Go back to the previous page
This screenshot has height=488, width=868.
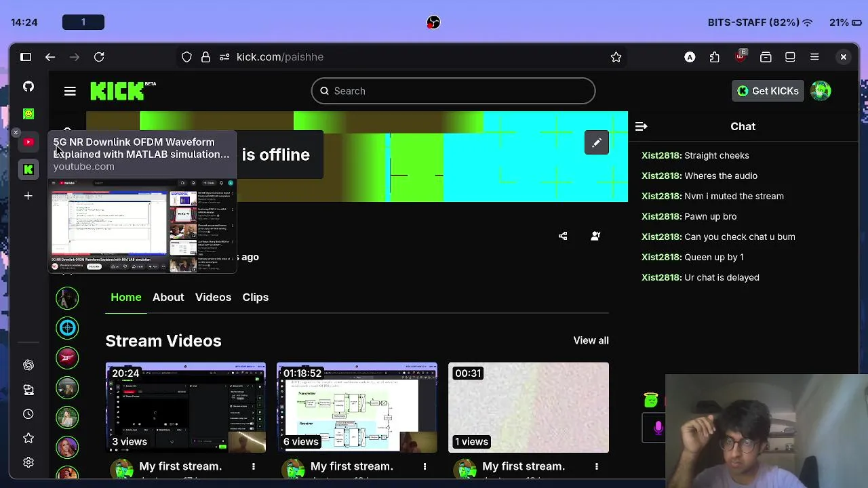click(50, 57)
